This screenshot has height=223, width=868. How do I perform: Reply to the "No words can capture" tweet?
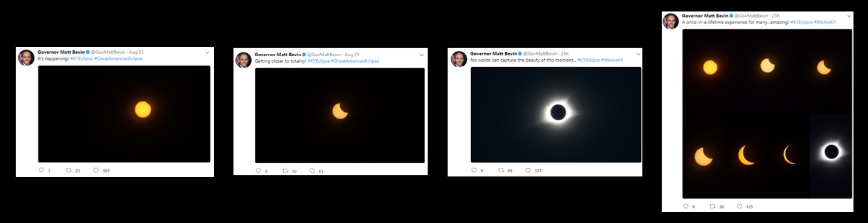[474, 170]
